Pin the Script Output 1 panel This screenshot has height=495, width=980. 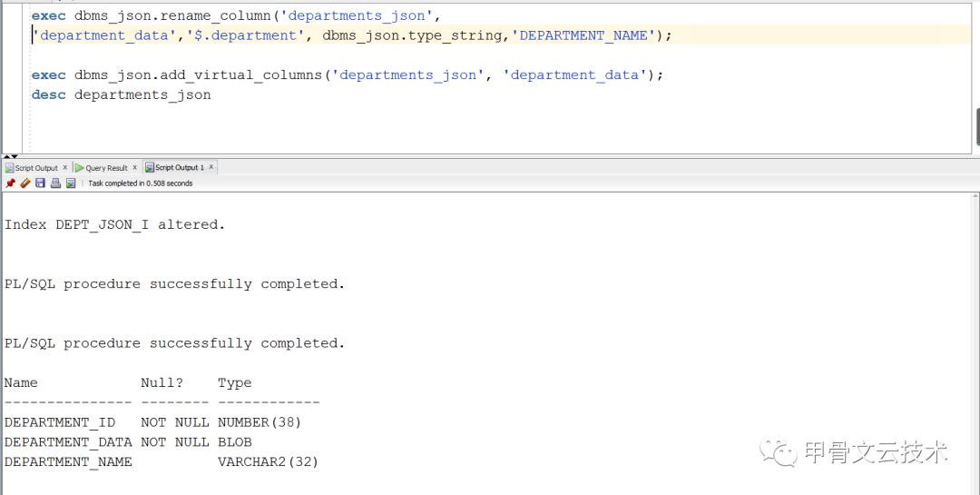pyautogui.click(x=10, y=183)
